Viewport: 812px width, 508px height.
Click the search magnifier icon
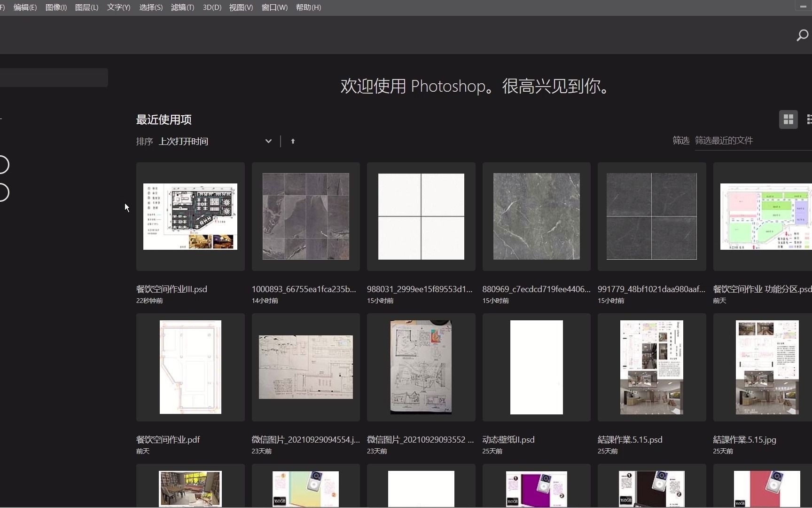pos(802,35)
